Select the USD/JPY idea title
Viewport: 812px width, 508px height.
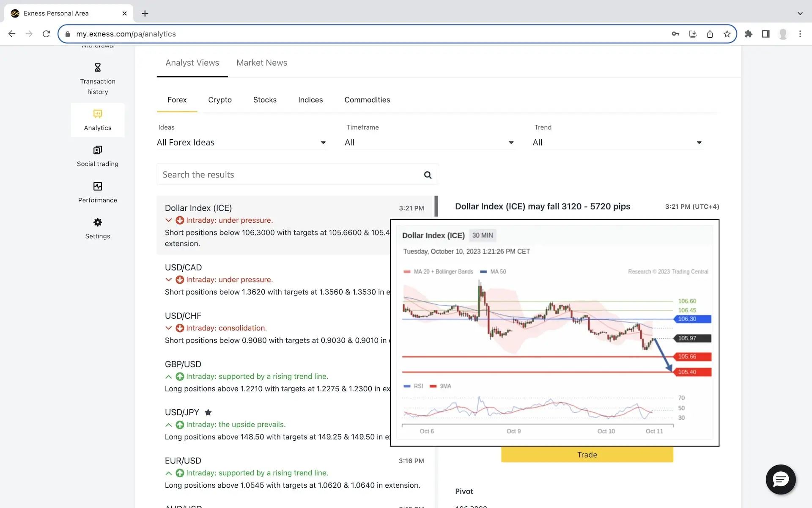[182, 412]
